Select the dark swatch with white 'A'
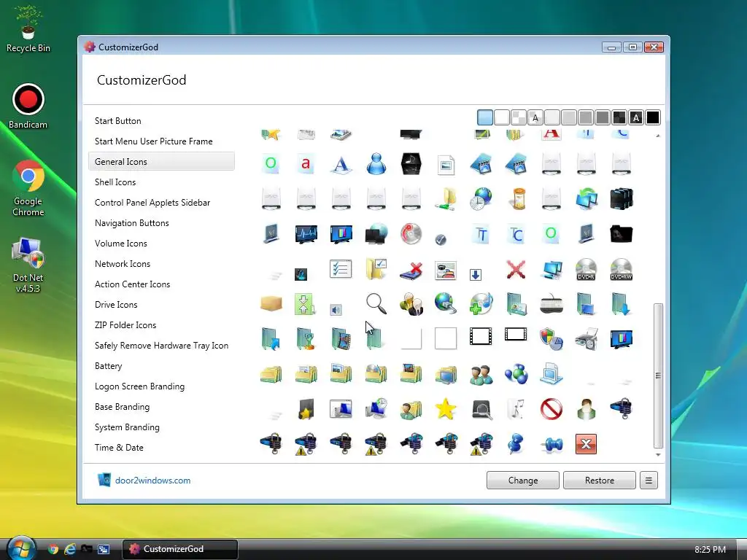Viewport: 747px width, 560px height. tap(636, 117)
